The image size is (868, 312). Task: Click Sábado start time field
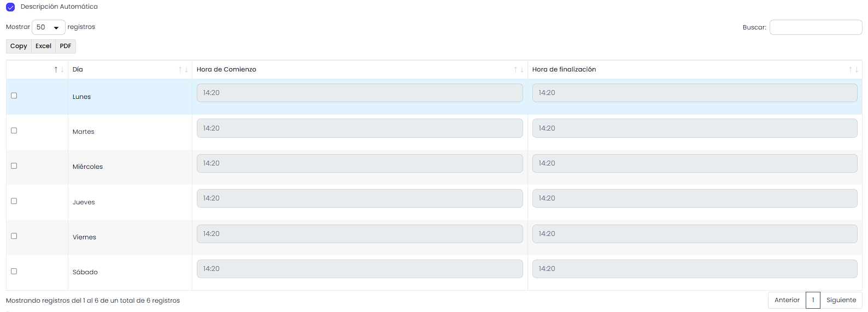point(360,269)
